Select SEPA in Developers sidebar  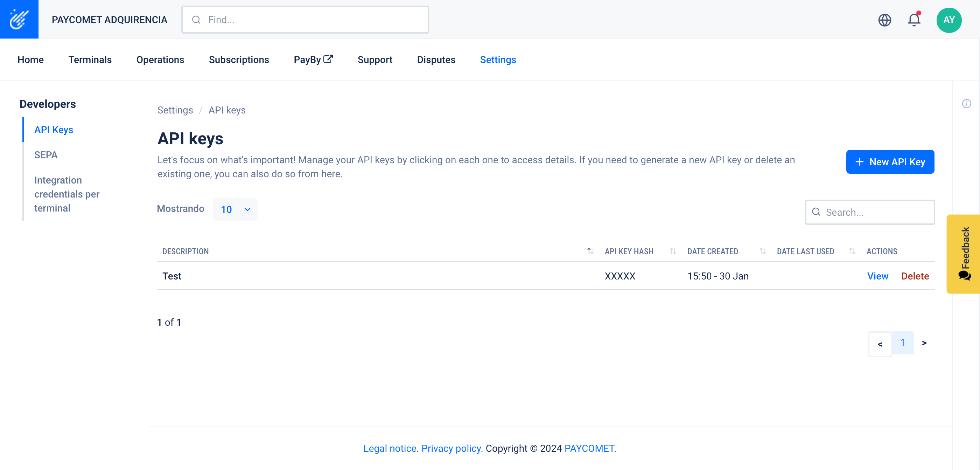pos(45,155)
